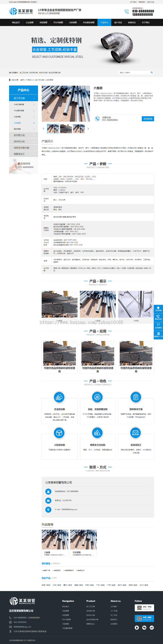Click the phone icon beside 全国热线
Viewport: 163px width, 644px height.
click(x=97, y=119)
